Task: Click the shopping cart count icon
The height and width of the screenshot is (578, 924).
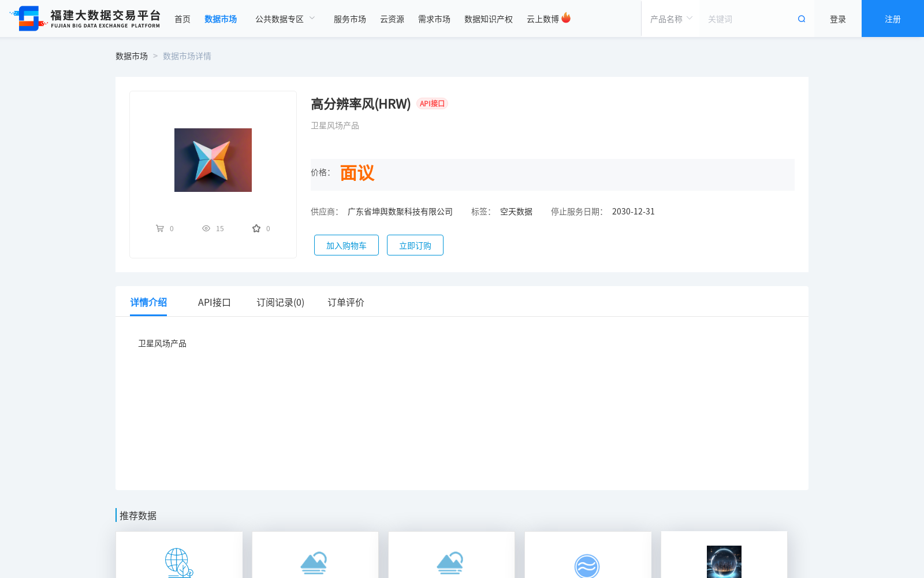Action: click(160, 228)
